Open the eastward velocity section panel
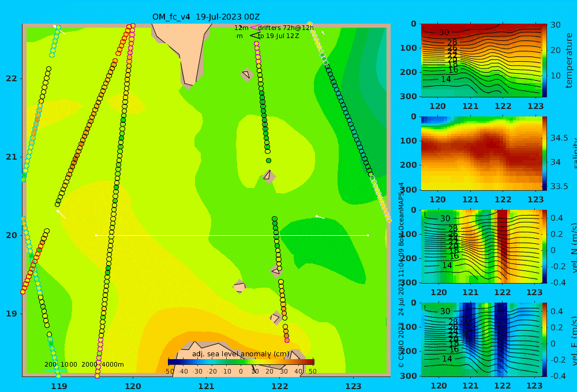Viewport: 577px width, 392px height. [481, 340]
